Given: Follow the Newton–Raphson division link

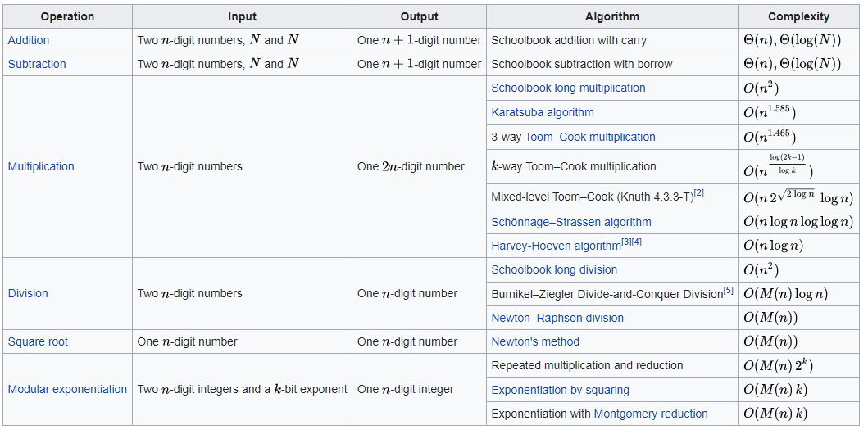Looking at the screenshot, I should pyautogui.click(x=557, y=318).
